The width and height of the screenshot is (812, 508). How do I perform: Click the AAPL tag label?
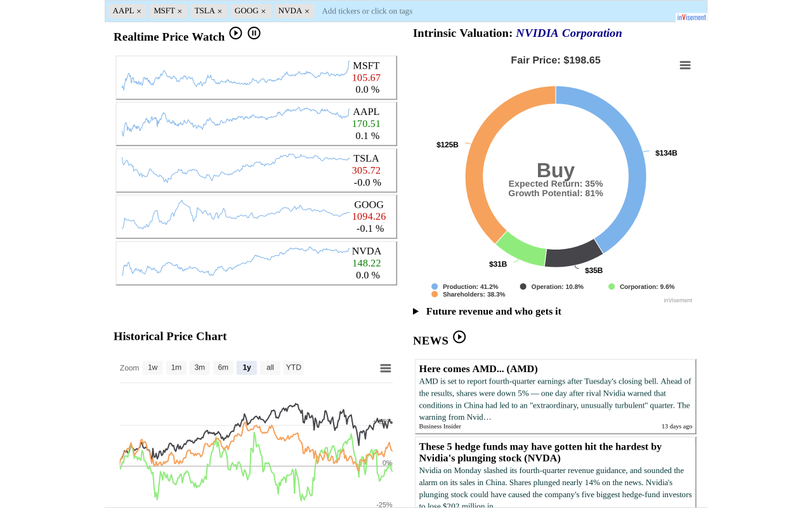(x=123, y=11)
